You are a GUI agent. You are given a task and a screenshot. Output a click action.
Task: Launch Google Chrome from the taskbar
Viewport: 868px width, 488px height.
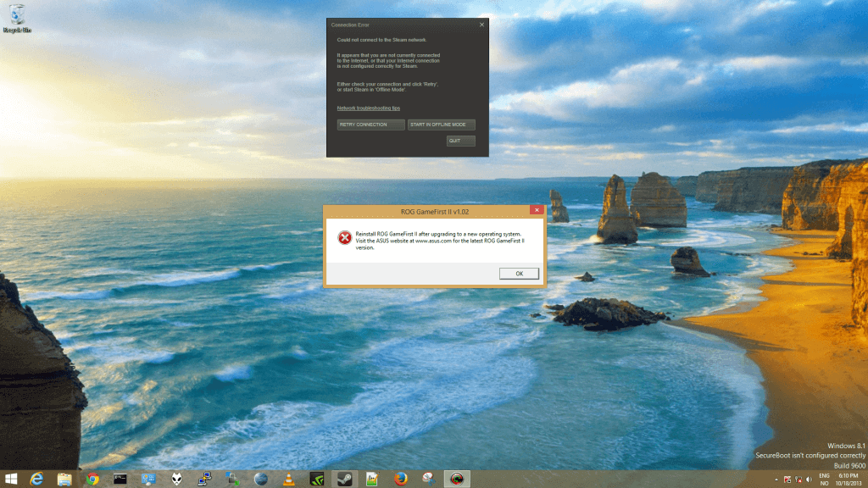92,480
